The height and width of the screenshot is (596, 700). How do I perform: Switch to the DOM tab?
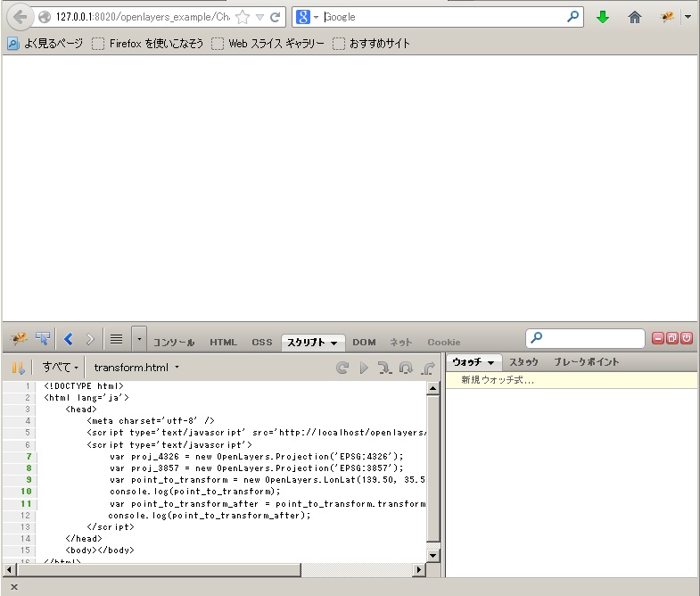tap(364, 343)
